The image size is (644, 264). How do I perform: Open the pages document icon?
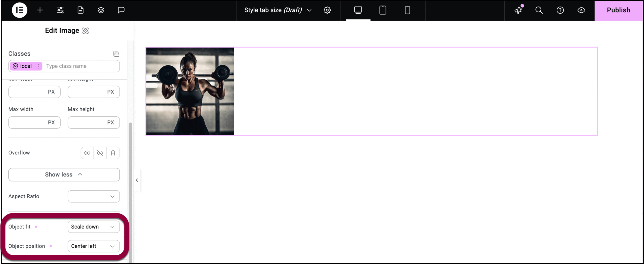(80, 10)
